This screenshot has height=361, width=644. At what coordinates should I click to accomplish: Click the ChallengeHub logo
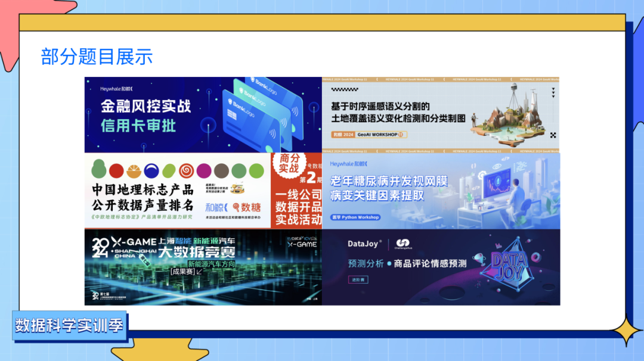pyautogui.click(x=402, y=244)
